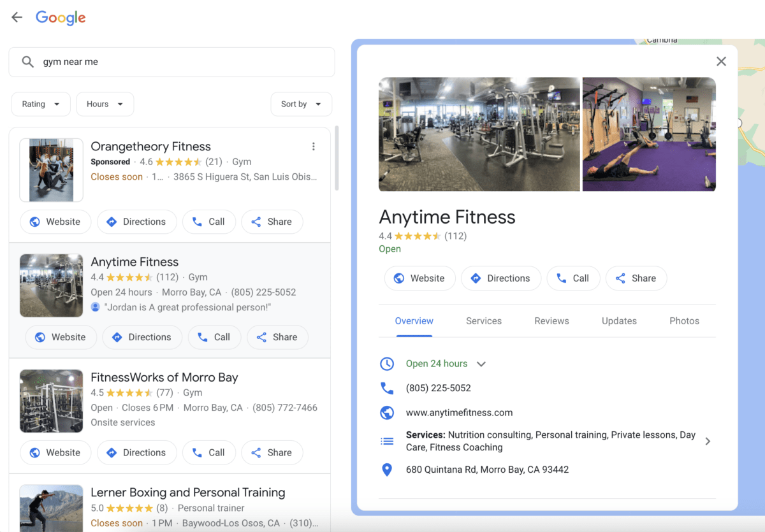765x532 pixels.
Task: Open the Orangetheory Fitness title
Action: [x=150, y=147]
